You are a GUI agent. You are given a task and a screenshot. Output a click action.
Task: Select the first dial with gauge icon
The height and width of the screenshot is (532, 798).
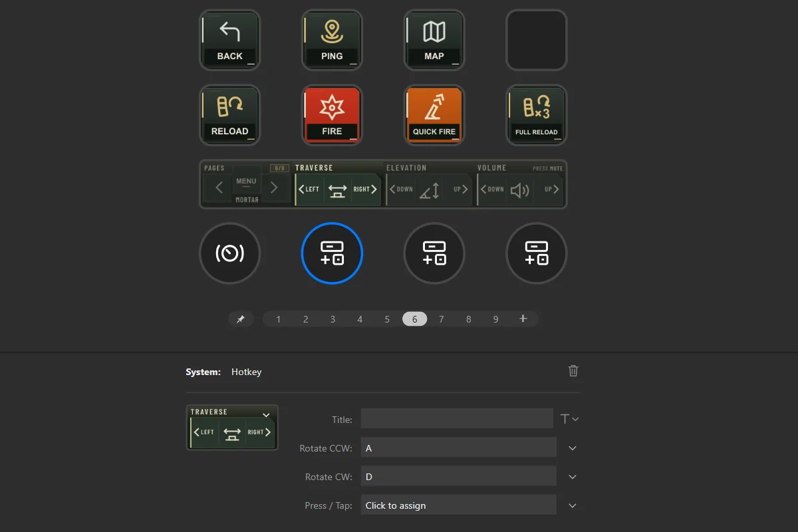(229, 253)
